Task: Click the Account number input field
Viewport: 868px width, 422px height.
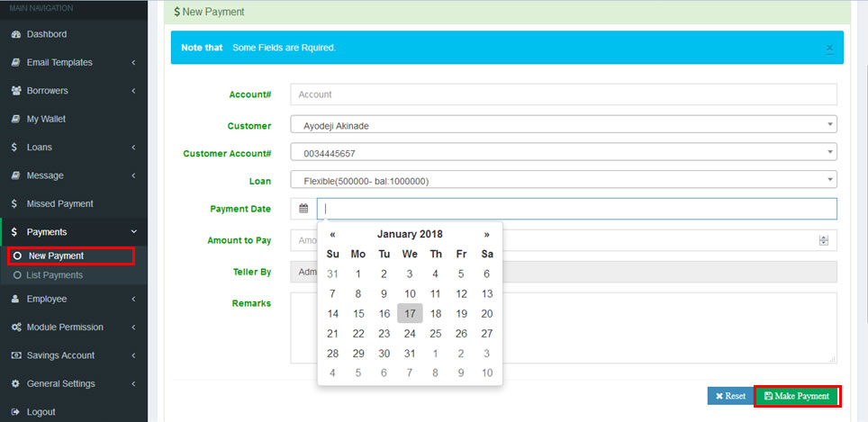Action: (x=563, y=94)
